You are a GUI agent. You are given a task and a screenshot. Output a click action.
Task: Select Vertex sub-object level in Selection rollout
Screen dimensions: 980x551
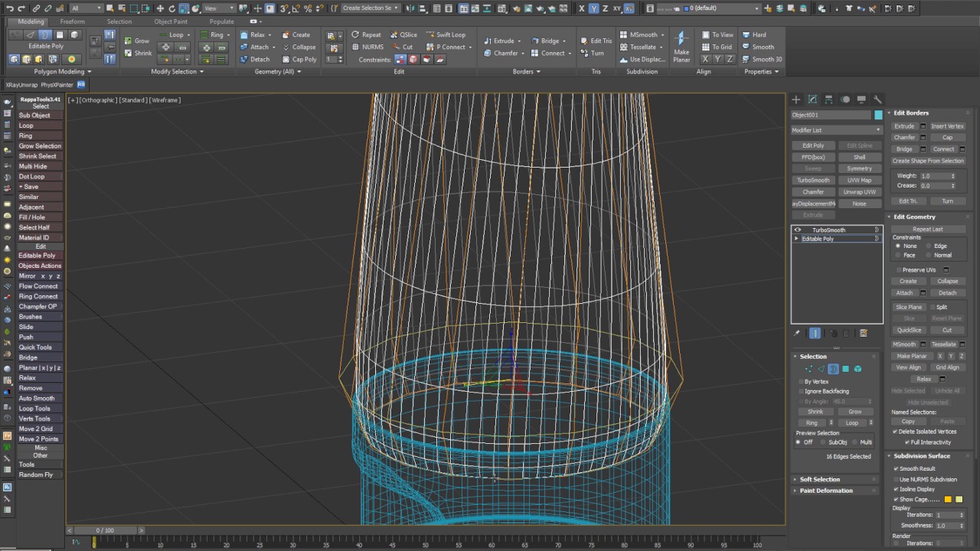tap(808, 369)
